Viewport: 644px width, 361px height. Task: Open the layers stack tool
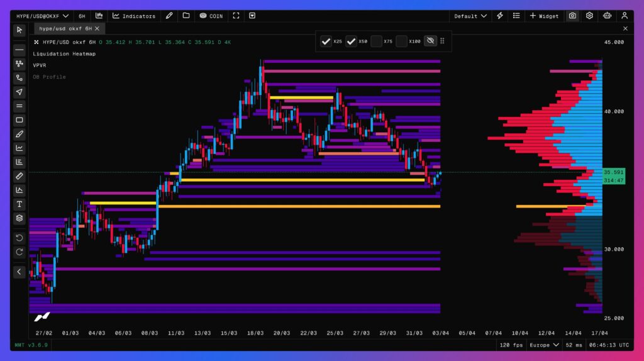(x=19, y=218)
